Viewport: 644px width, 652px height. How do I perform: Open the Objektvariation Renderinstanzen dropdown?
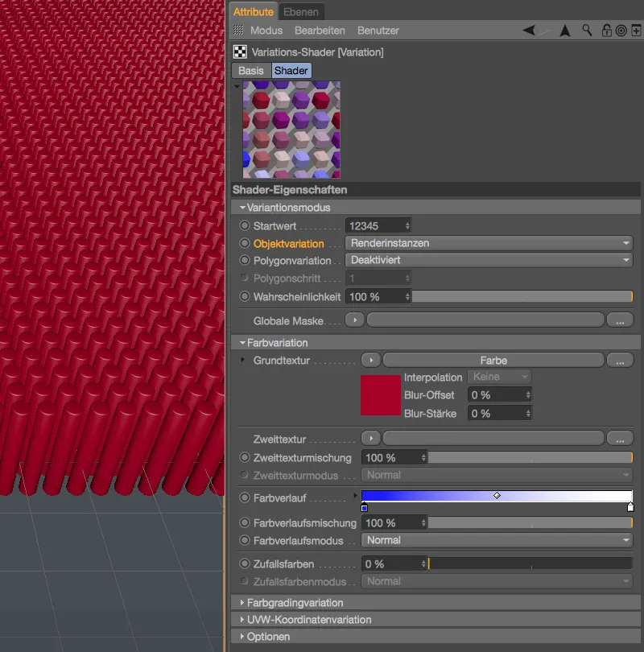pyautogui.click(x=487, y=243)
